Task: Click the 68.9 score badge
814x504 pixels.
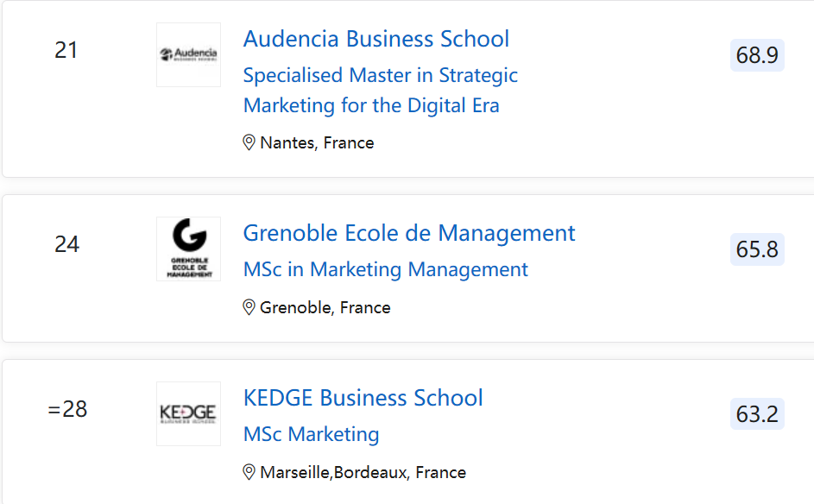Action: coord(757,55)
